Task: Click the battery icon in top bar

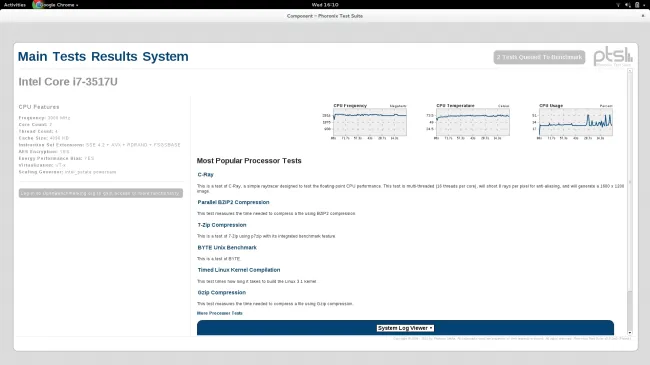Action: tap(637, 5)
